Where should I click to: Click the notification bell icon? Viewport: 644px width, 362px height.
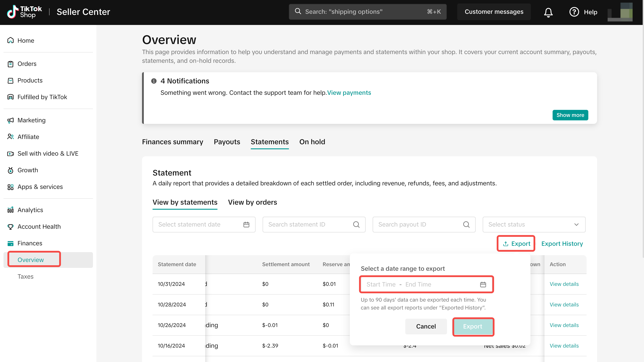[548, 12]
